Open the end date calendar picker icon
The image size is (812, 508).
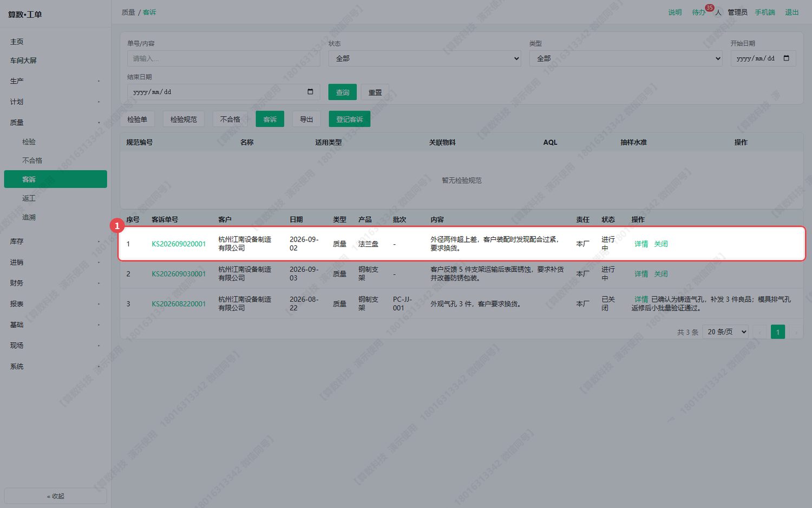(310, 92)
